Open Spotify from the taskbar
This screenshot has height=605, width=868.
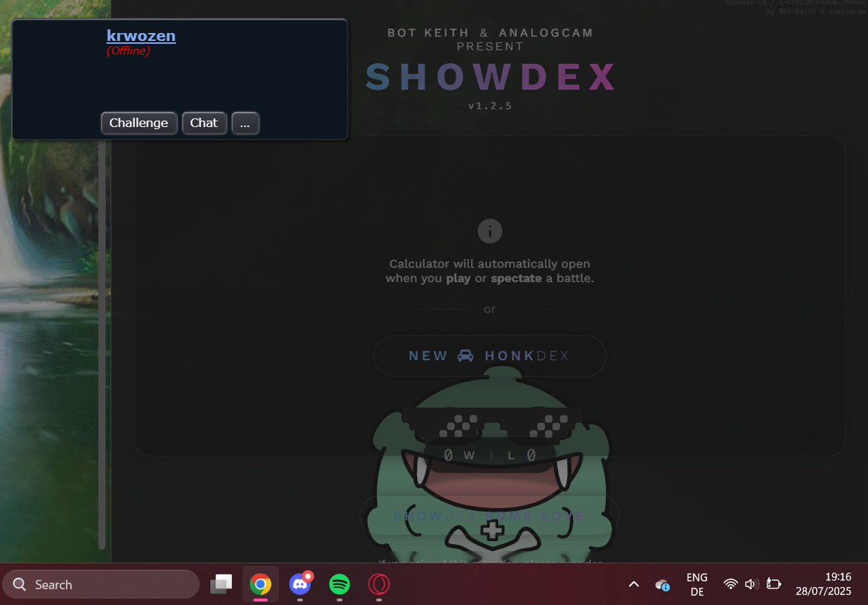(340, 584)
